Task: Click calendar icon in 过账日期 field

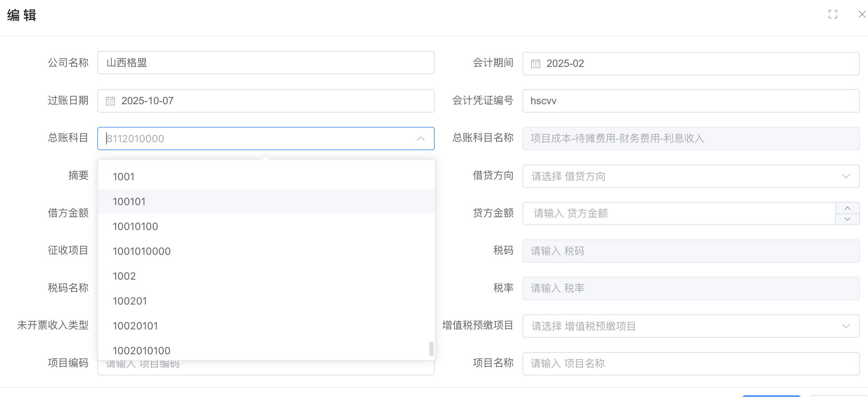Action: tap(110, 101)
